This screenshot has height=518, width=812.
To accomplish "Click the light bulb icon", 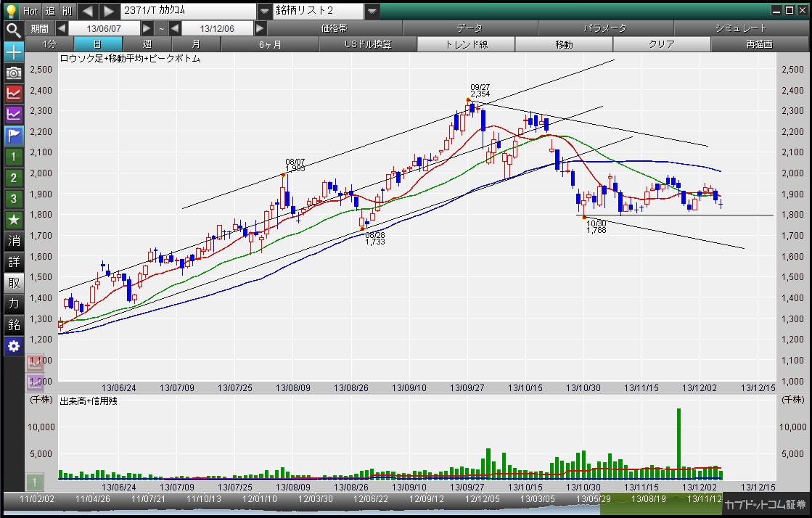I will [10, 11].
